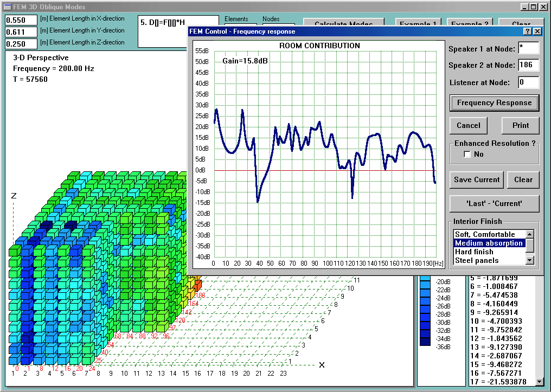Image resolution: width=551 pixels, height=392 pixels.
Task: Focus Speaker 2 at Node field
Action: pyautogui.click(x=529, y=65)
